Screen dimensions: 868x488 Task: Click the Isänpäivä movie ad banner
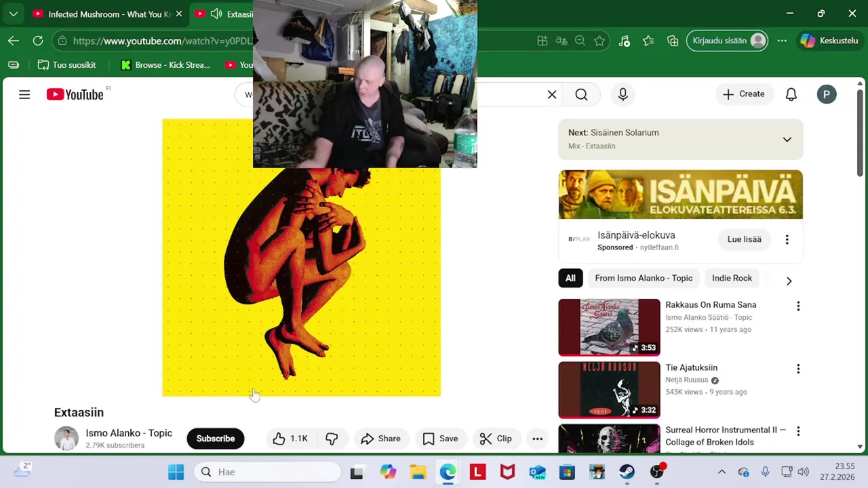[681, 195]
